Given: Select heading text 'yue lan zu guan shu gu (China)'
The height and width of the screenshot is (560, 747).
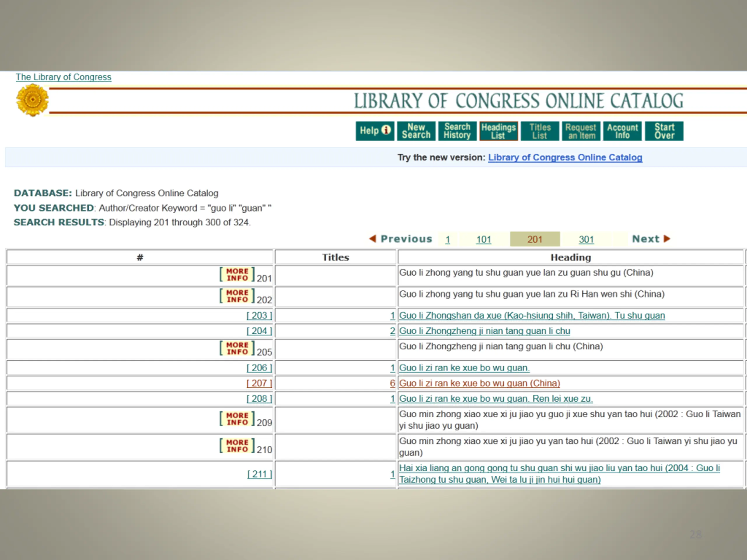Looking at the screenshot, I should point(590,272).
